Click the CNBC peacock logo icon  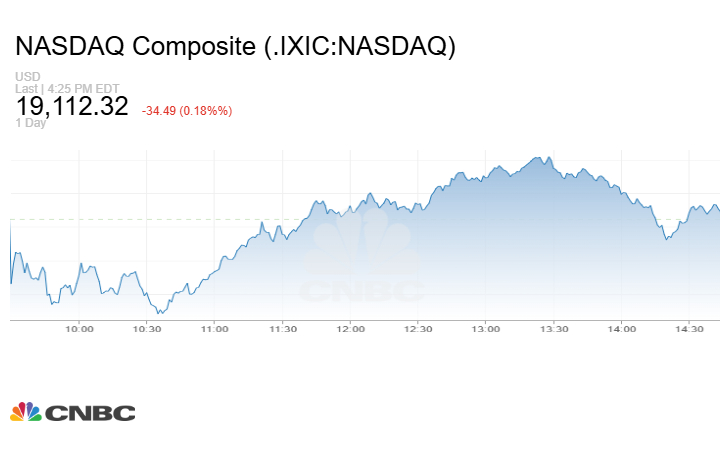pyautogui.click(x=26, y=412)
